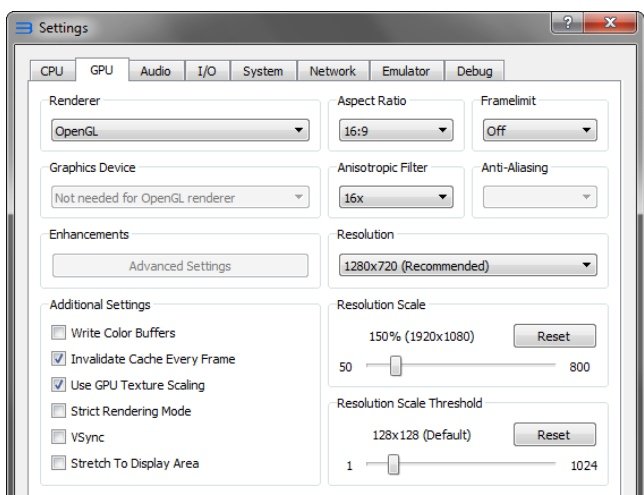Reset the Resolution Scale value
Viewport: 644px width, 495px height.
(554, 336)
